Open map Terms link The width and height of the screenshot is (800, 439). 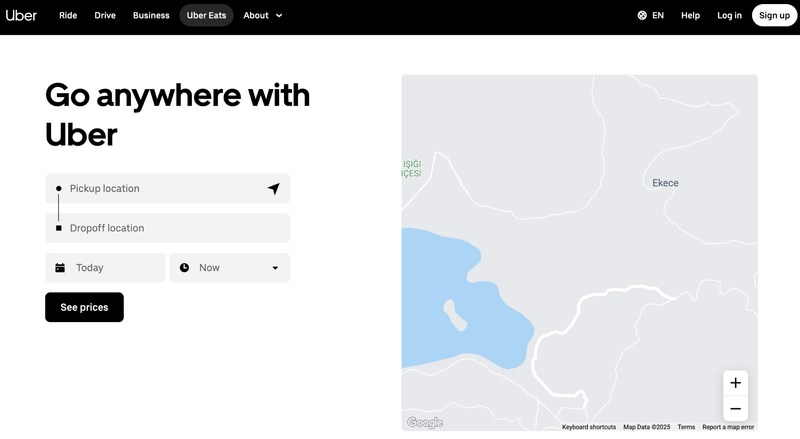(686, 427)
